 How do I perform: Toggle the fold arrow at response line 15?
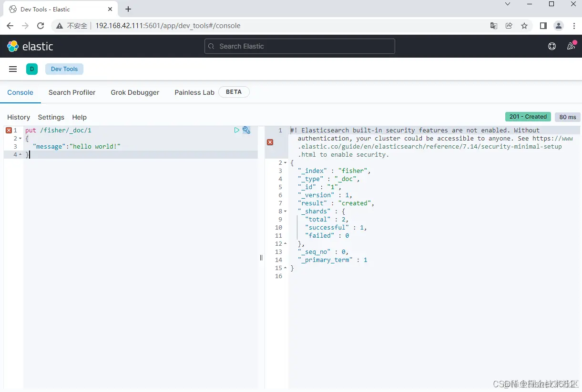tap(285, 268)
